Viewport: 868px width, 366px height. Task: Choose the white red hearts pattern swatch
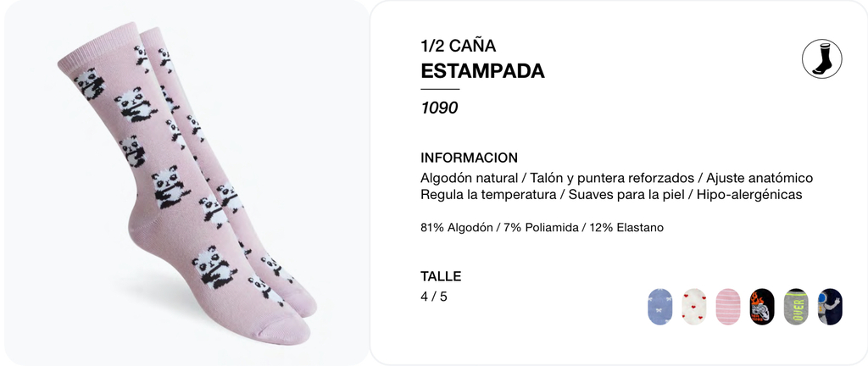click(693, 307)
